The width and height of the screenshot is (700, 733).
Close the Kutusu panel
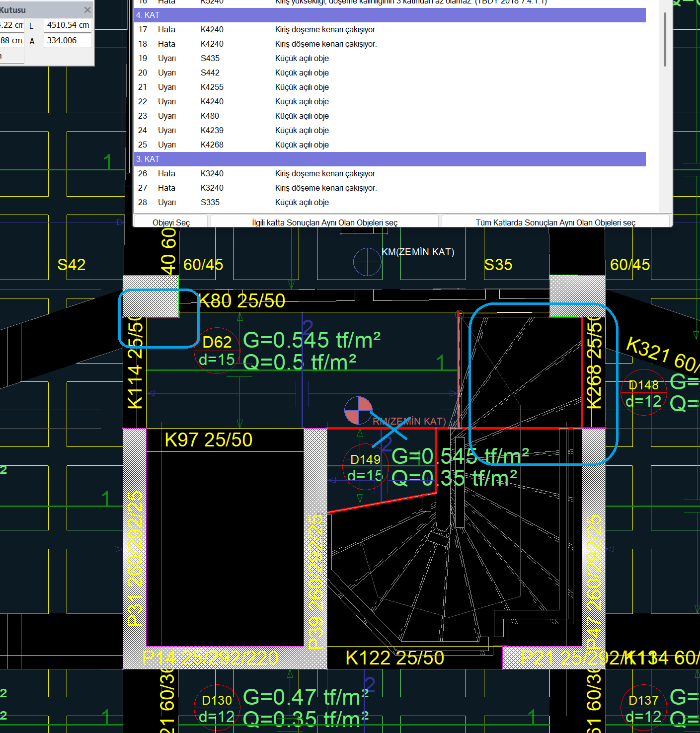87,10
